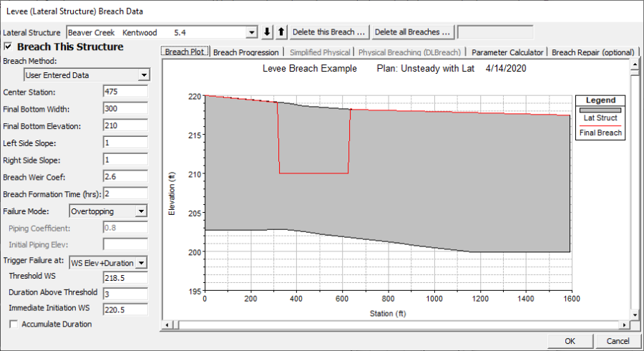Click the plot's vertical scrollbar down arrow
The height and width of the screenshot is (351, 644).
tap(634, 314)
